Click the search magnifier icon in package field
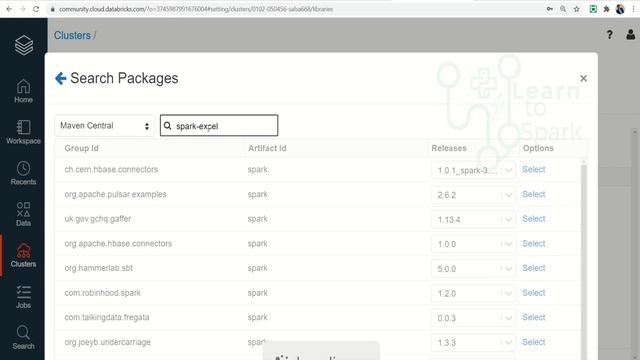Image resolution: width=640 pixels, height=360 pixels. click(x=167, y=126)
